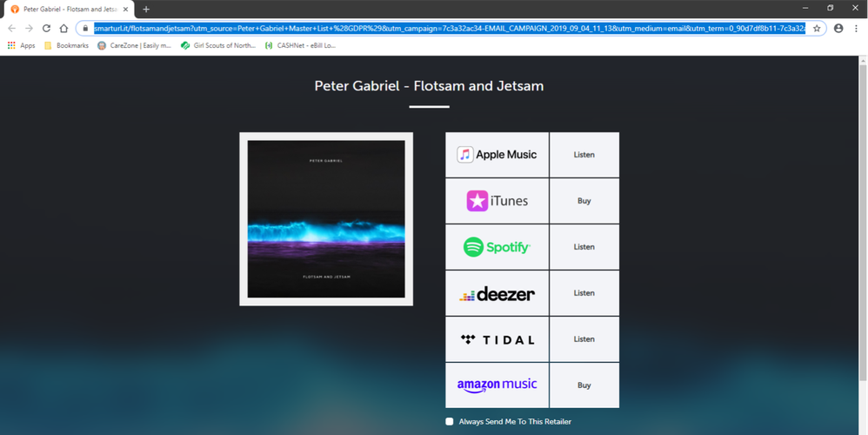Click the Tidal logo
This screenshot has width=868, height=435.
pyautogui.click(x=497, y=339)
